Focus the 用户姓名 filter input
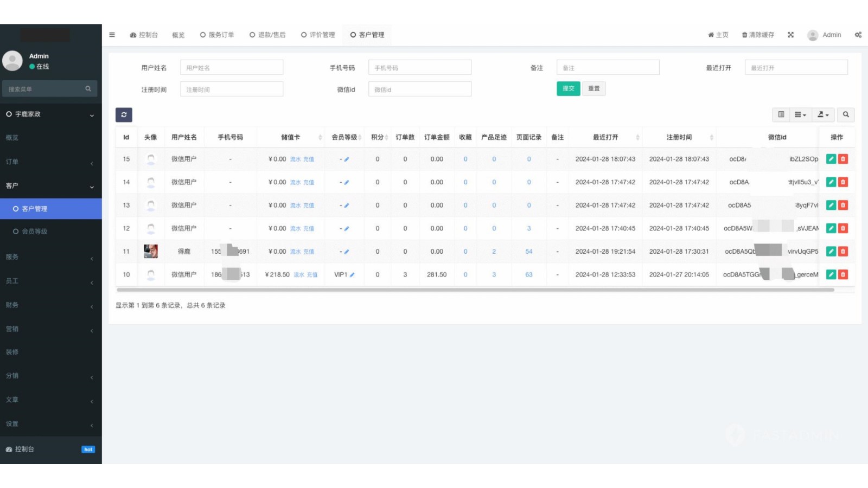 [232, 68]
